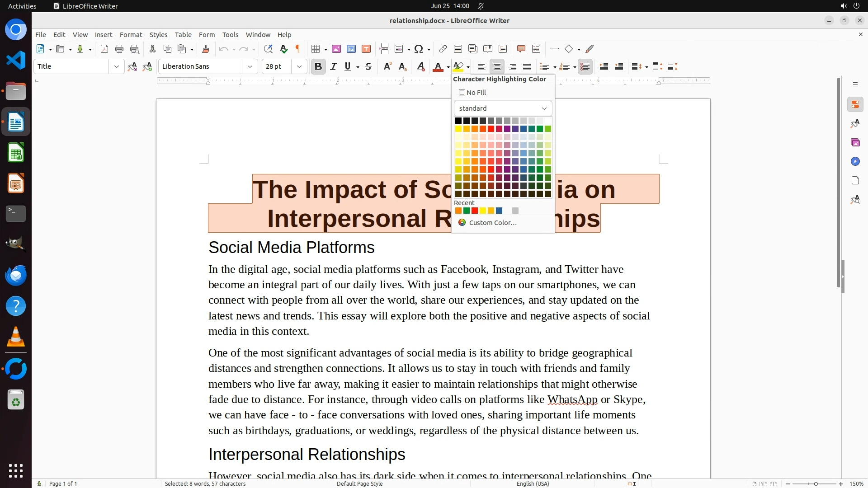Image resolution: width=868 pixels, height=488 pixels.
Task: Toggle Bold formatting off
Action: pos(318,67)
